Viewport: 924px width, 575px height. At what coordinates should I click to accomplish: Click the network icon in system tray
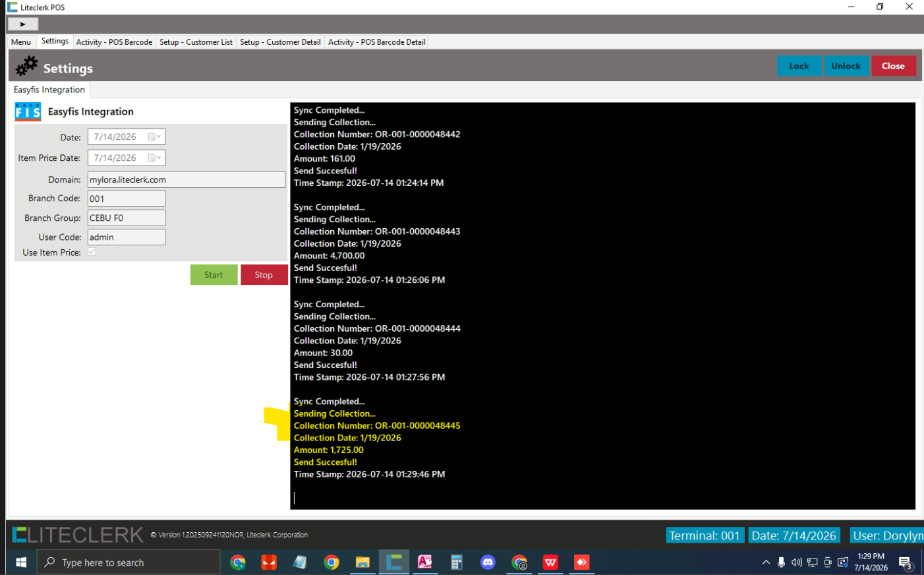812,562
